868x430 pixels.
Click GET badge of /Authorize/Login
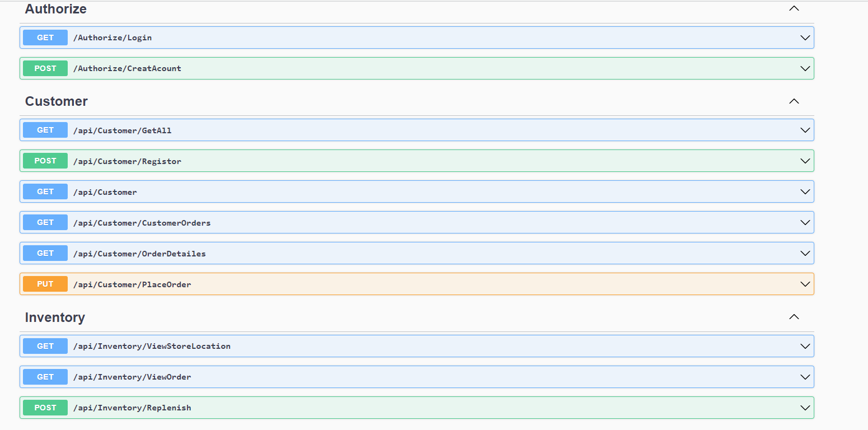click(45, 38)
